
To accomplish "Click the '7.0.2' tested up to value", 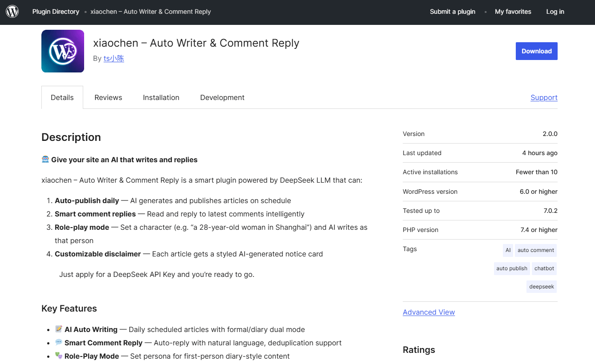I will 550,211.
